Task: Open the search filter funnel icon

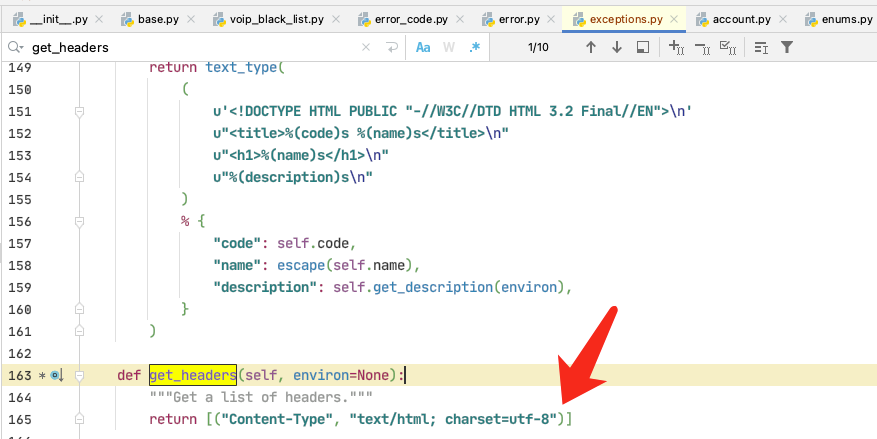Action: [x=787, y=48]
